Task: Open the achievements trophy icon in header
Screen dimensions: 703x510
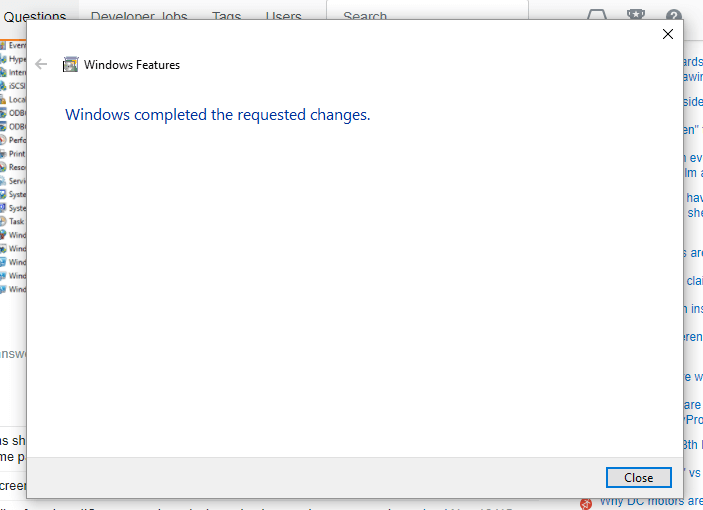Action: (636, 15)
